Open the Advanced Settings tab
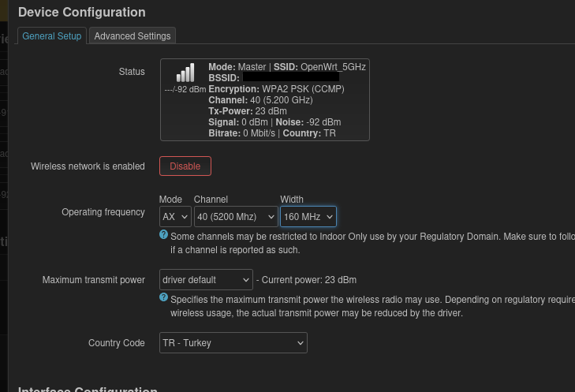Screen dimensions: 575x392 tap(133, 36)
